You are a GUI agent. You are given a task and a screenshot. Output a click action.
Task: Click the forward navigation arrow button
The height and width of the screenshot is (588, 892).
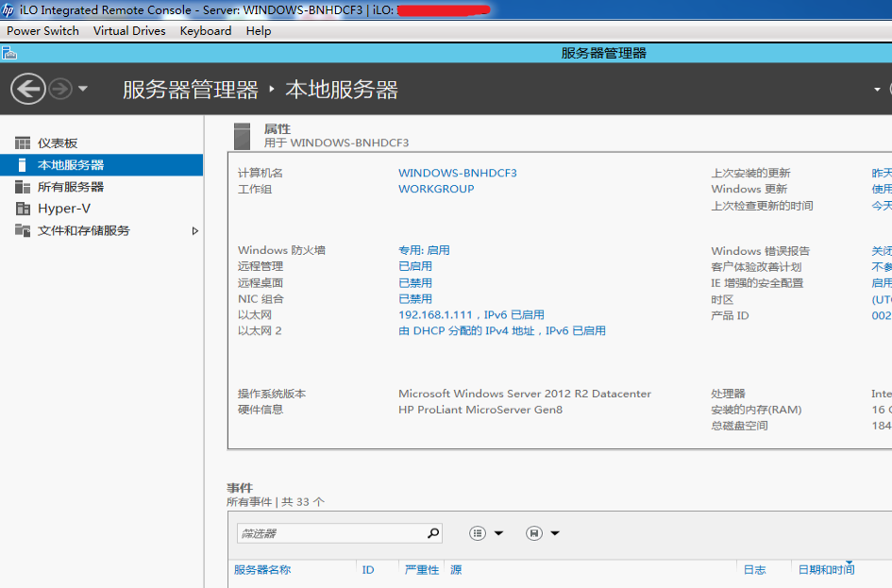pos(60,89)
